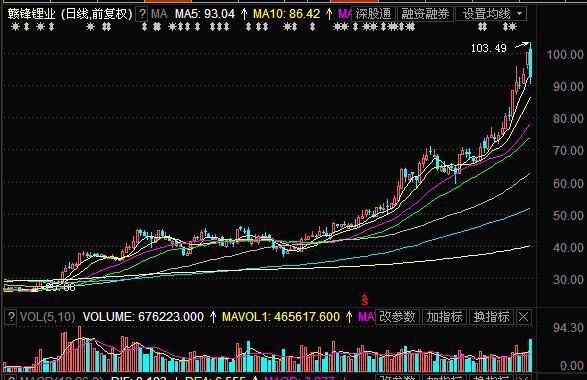The height and width of the screenshot is (380, 587).
Task: Click 改参数 in the VOL panel
Action: 397,317
